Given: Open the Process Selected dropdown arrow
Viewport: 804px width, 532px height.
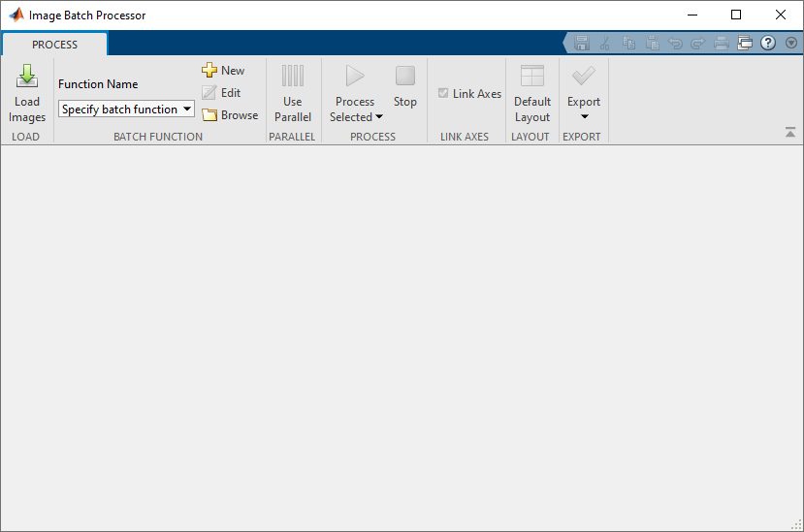Looking at the screenshot, I should pyautogui.click(x=379, y=117).
